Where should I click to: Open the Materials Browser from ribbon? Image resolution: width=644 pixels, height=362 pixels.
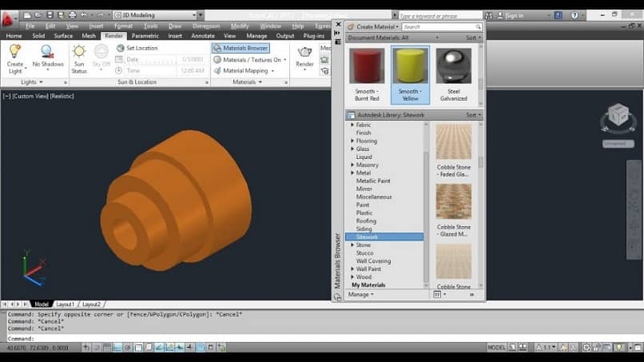[x=241, y=48]
